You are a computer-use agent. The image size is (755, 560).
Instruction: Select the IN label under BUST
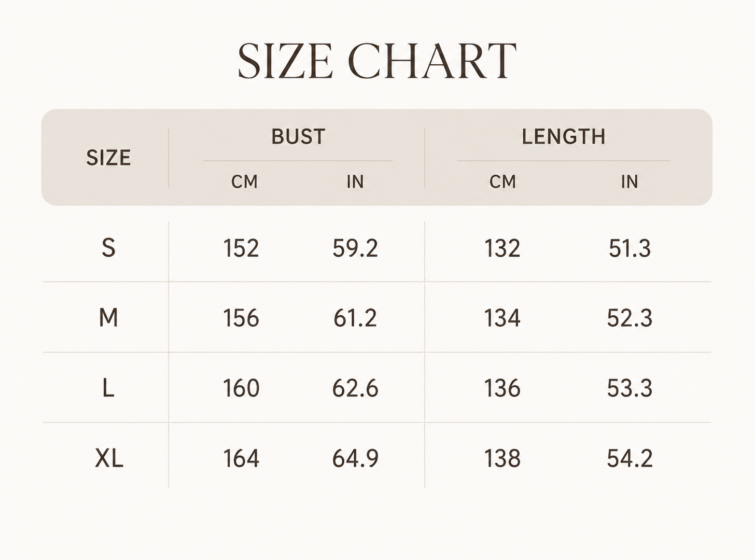pyautogui.click(x=355, y=181)
